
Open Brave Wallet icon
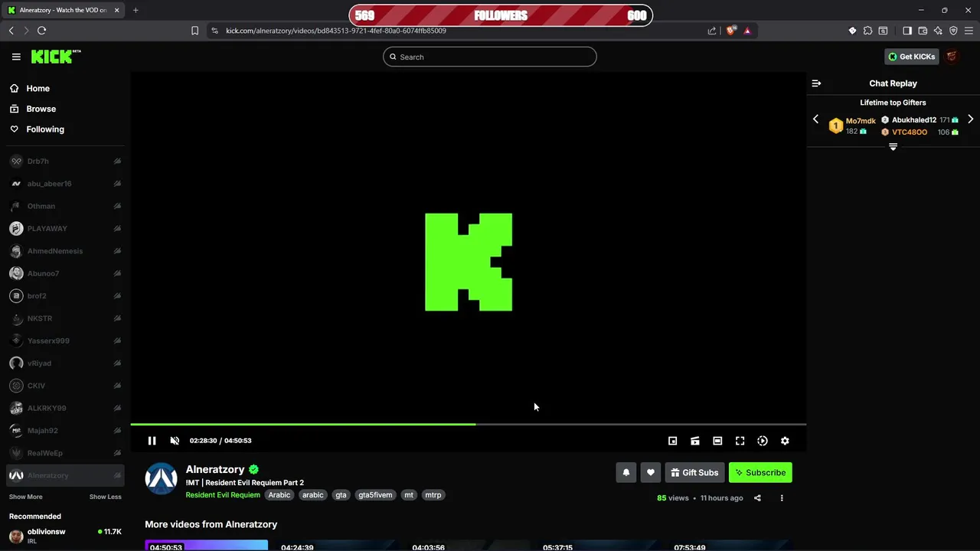click(x=923, y=31)
